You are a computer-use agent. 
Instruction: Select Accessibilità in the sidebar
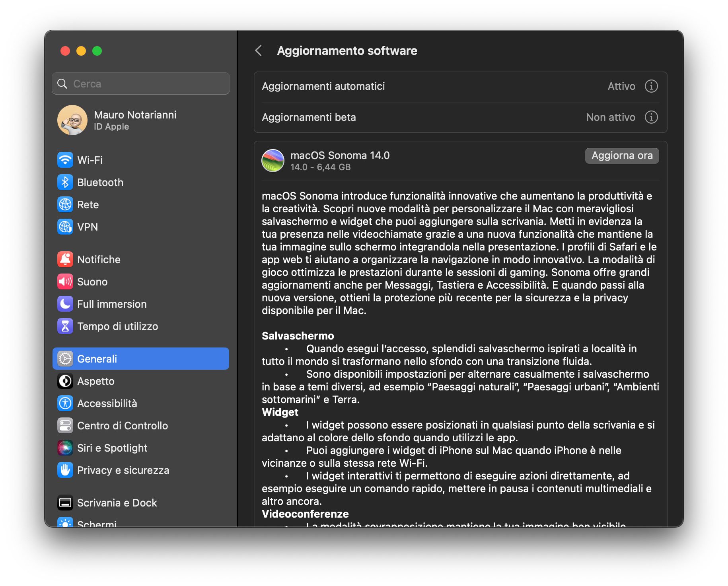(141, 404)
